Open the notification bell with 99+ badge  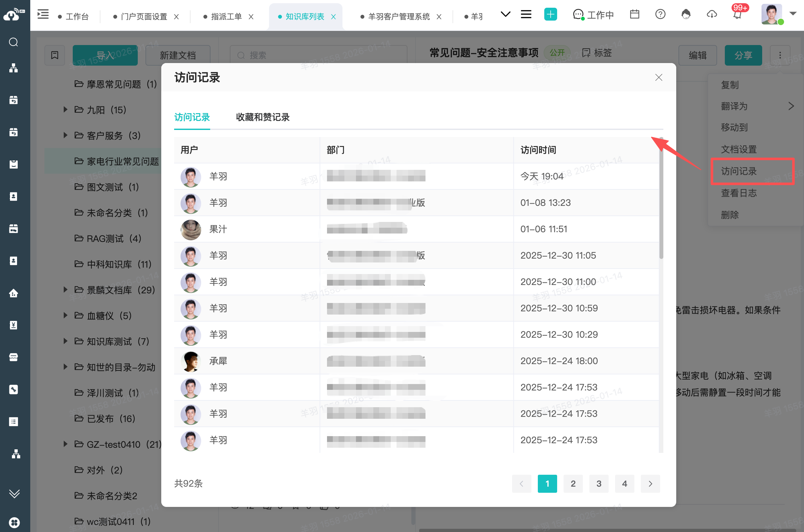(737, 14)
